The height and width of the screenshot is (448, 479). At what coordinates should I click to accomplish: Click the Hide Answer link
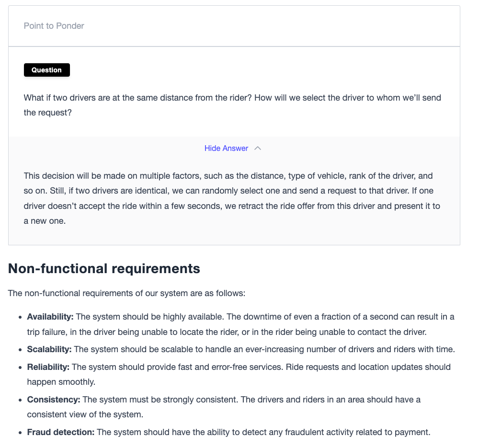click(x=226, y=148)
